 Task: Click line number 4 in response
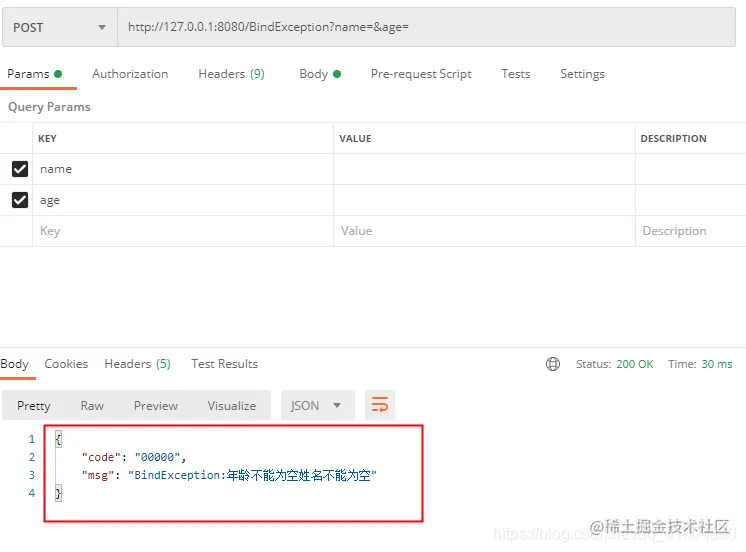(x=31, y=493)
